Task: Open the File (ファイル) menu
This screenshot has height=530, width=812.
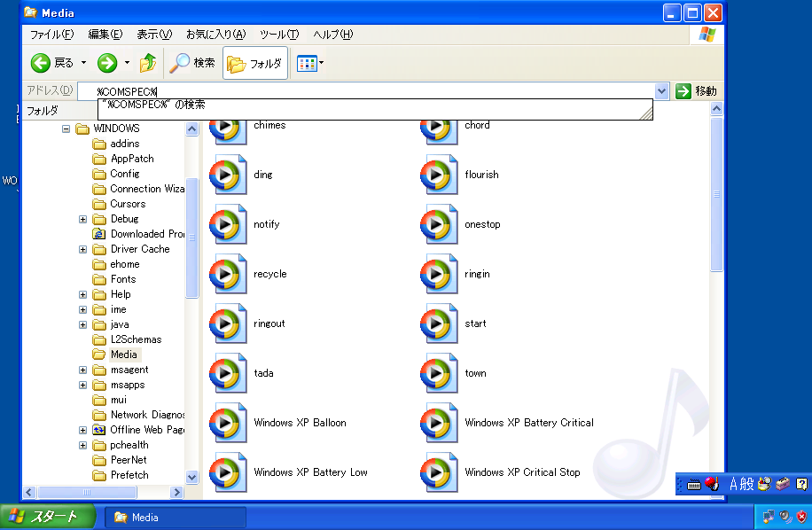Action: tap(51, 35)
